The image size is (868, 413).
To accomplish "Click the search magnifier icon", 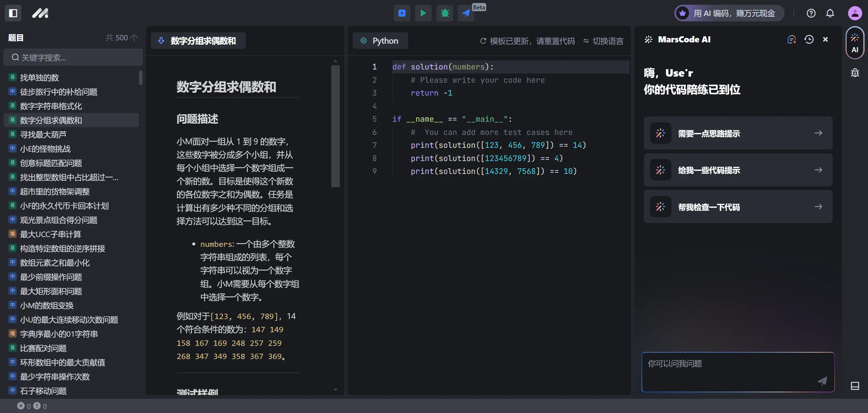I will click(x=15, y=57).
